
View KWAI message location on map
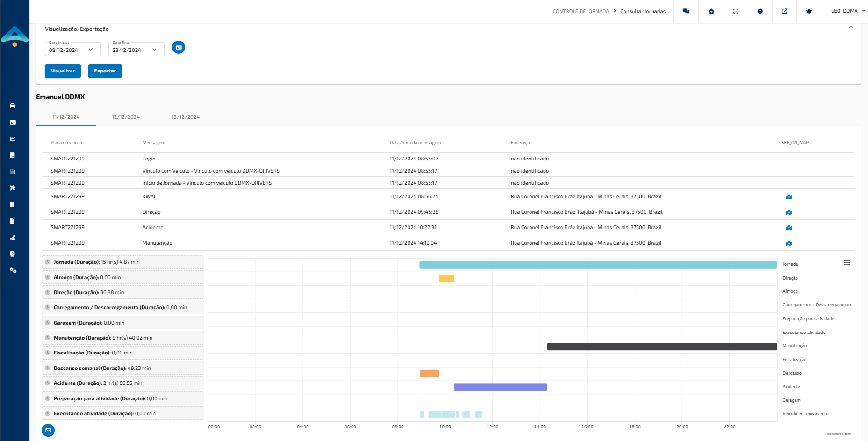[789, 197]
